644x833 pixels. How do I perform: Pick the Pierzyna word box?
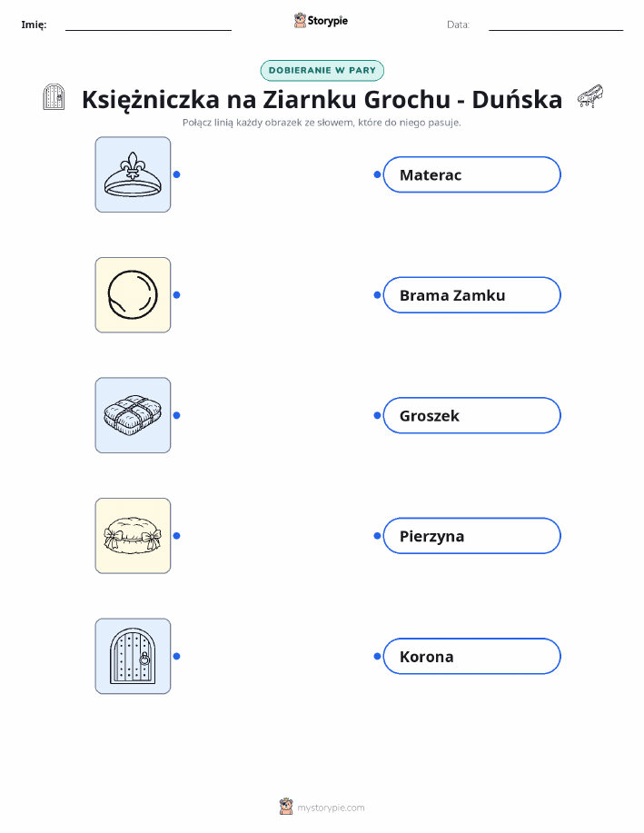click(x=471, y=536)
